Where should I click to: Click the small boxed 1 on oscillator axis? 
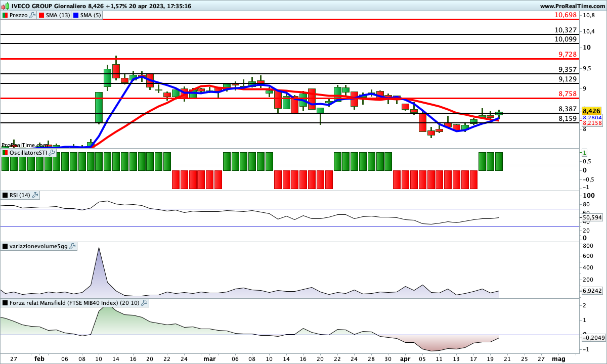pyautogui.click(x=584, y=152)
